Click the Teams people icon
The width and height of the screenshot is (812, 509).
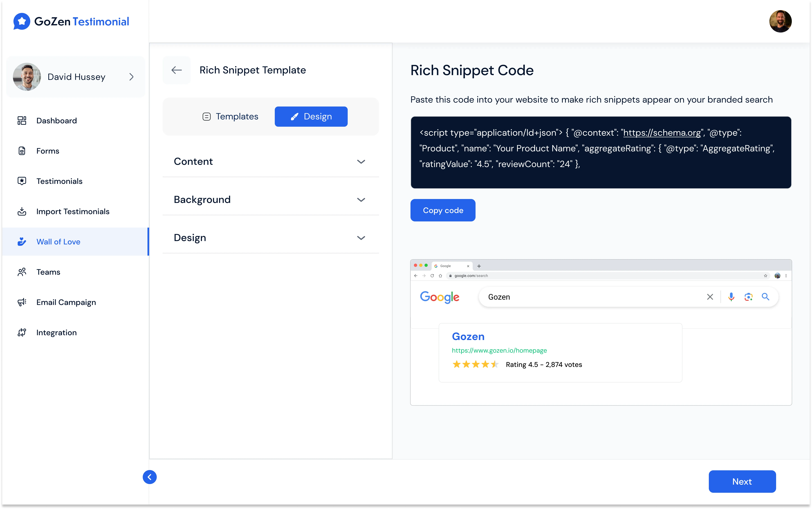tap(22, 272)
